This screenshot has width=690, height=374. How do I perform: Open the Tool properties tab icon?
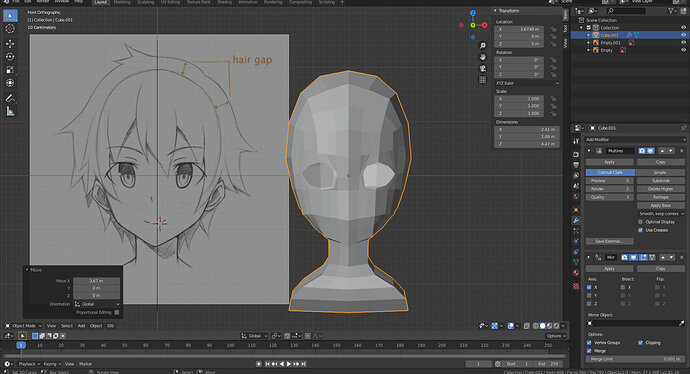click(576, 141)
